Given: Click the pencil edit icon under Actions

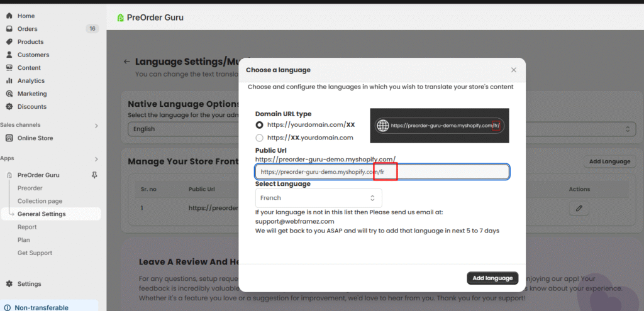Looking at the screenshot, I should pos(579,208).
